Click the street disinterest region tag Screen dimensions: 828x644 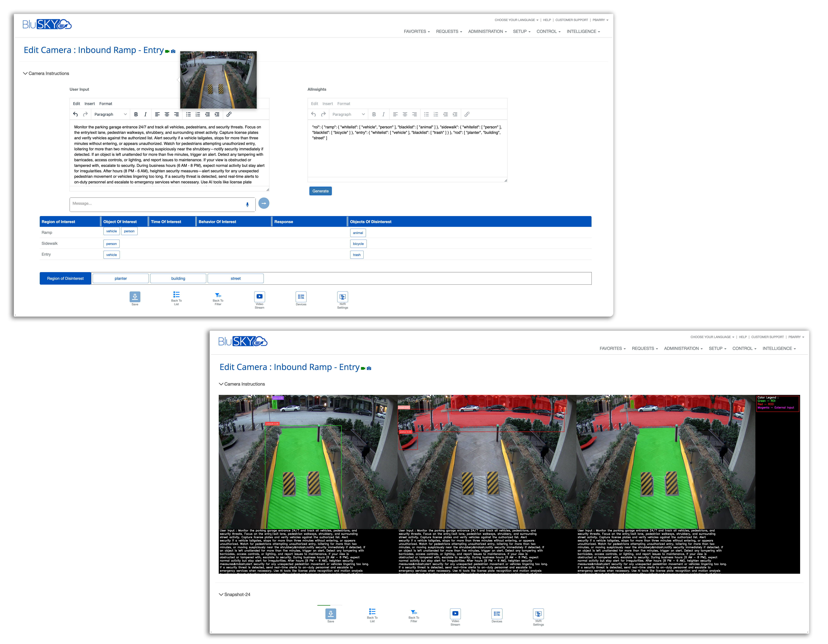point(236,279)
